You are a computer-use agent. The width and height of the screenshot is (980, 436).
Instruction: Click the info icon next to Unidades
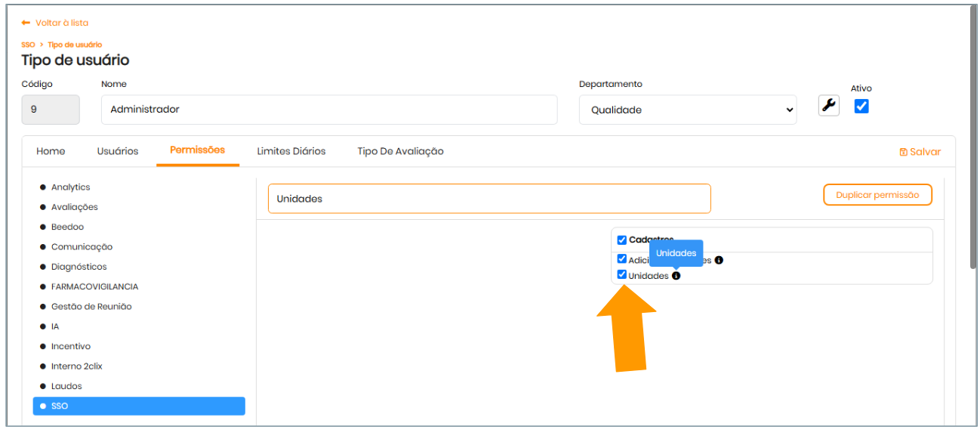coord(676,276)
